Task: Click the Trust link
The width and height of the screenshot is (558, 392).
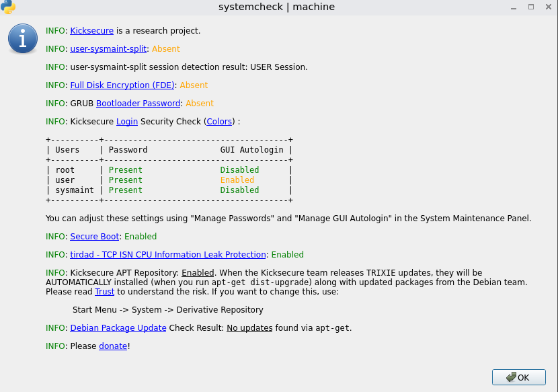Action: coord(105,292)
